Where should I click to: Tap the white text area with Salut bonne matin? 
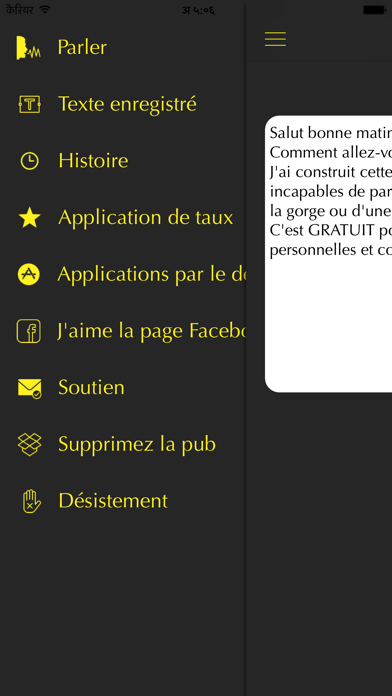[x=329, y=254]
